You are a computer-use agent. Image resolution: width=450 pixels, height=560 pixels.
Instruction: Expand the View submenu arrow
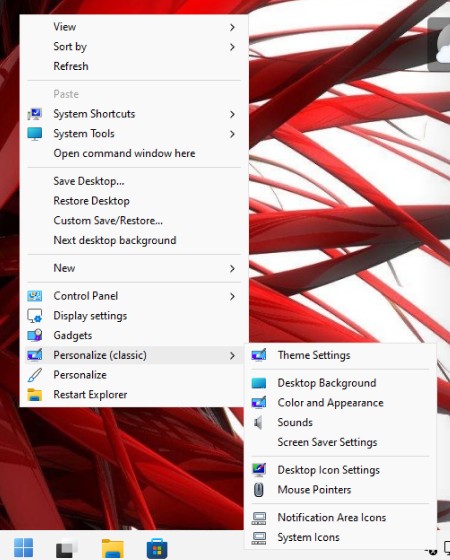coord(232,27)
